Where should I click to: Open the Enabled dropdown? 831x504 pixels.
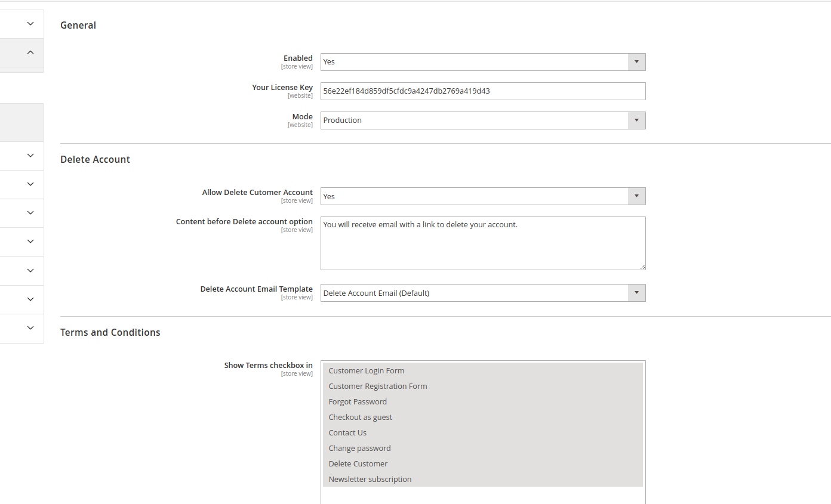[482, 62]
